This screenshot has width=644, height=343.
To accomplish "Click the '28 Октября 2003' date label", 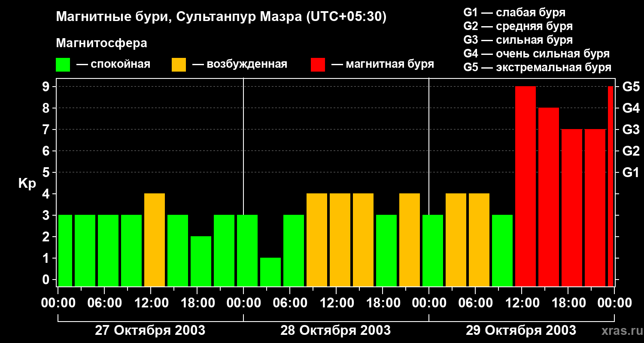I will coord(336,331).
